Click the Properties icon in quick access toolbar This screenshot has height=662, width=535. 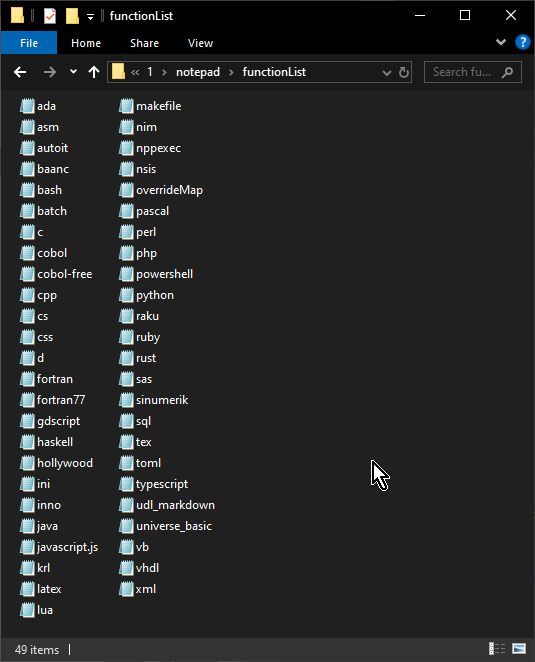click(50, 16)
